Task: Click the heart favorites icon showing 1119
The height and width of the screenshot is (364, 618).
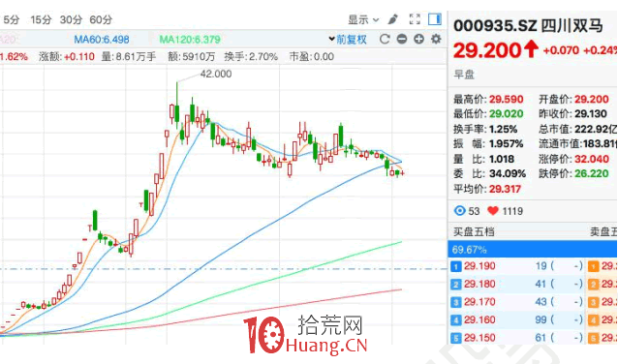Action: point(493,211)
